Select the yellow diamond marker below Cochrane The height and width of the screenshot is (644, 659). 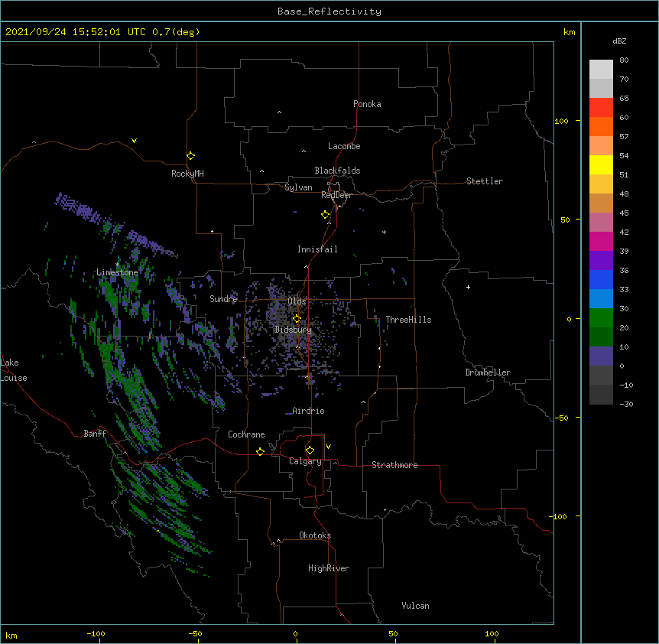point(260,452)
